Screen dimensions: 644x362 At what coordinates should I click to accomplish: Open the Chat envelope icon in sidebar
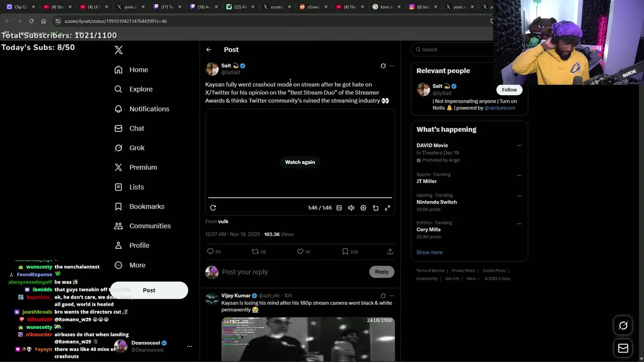coord(118,128)
